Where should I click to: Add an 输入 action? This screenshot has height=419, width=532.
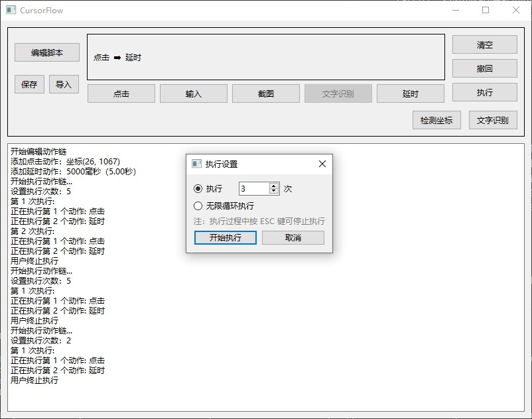click(194, 93)
